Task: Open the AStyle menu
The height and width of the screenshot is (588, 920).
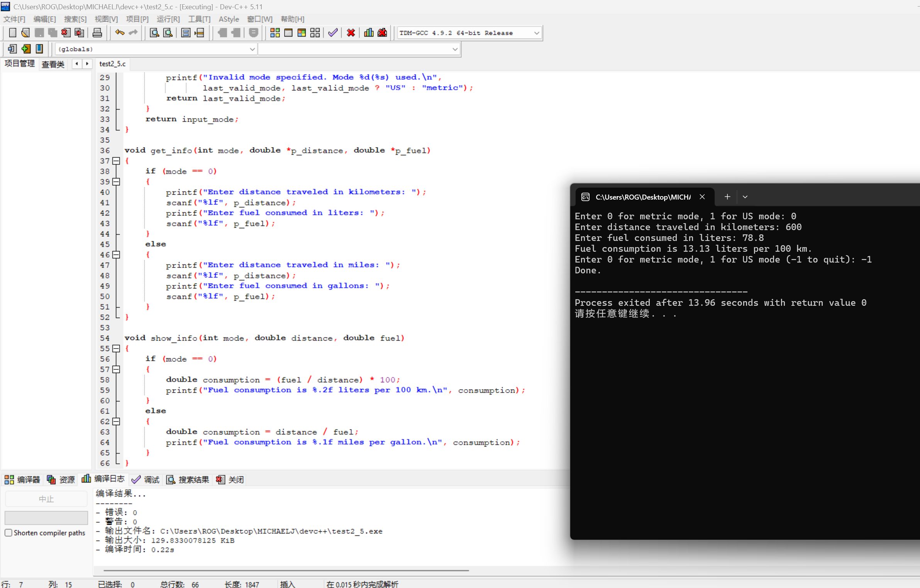Action: coord(229,19)
